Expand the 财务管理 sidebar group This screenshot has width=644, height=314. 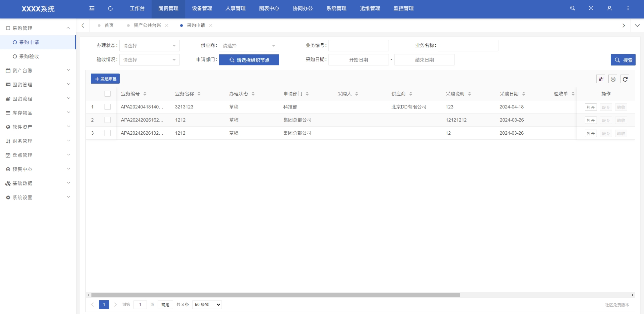click(x=38, y=141)
